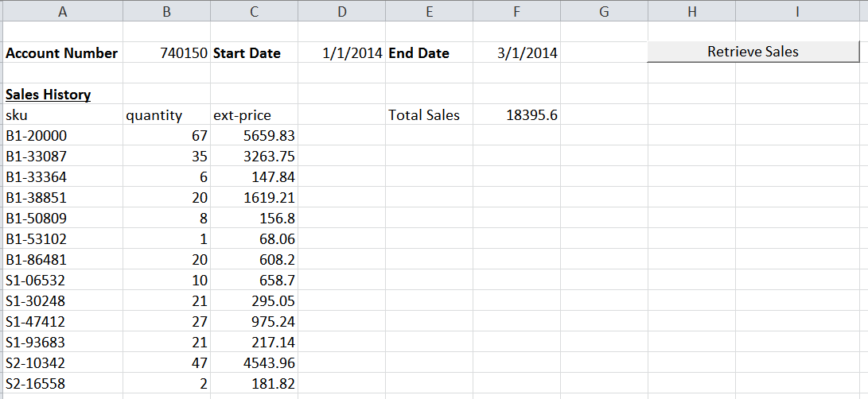Click the Total Sales value 18395.6
This screenshot has height=399, width=868.
pyautogui.click(x=531, y=115)
